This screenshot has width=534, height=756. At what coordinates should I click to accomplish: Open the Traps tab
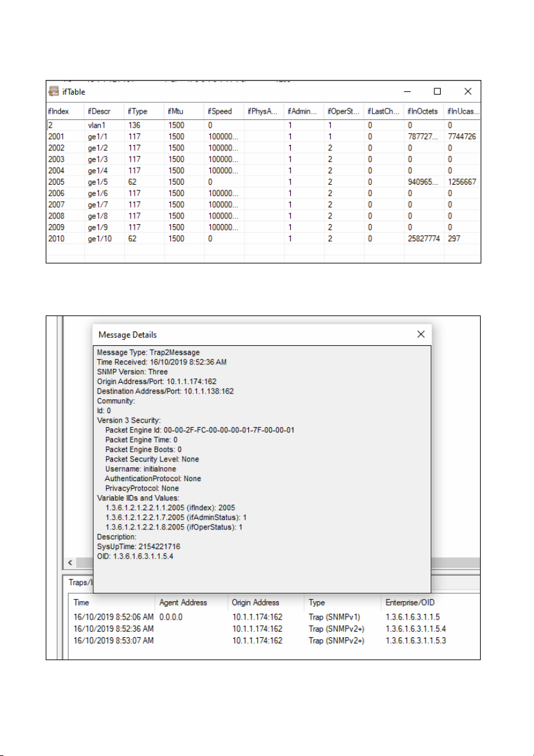point(78,582)
